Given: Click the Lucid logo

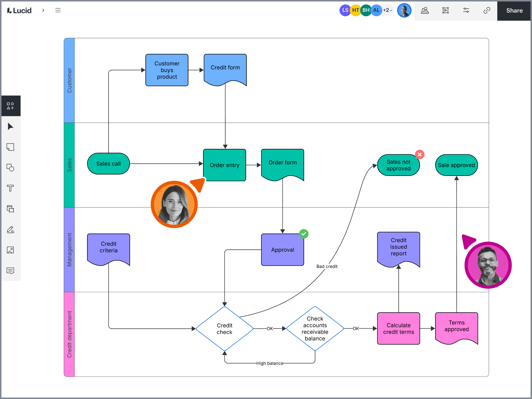Looking at the screenshot, I should tap(19, 10).
